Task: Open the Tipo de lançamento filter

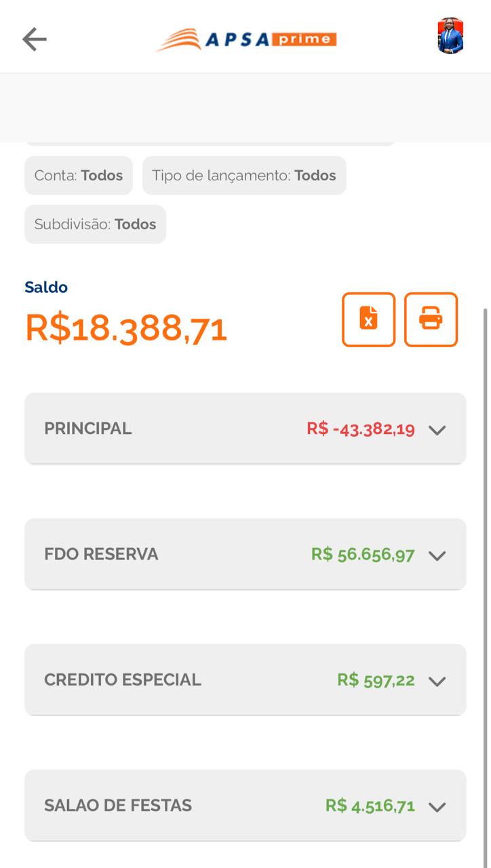Action: point(244,176)
